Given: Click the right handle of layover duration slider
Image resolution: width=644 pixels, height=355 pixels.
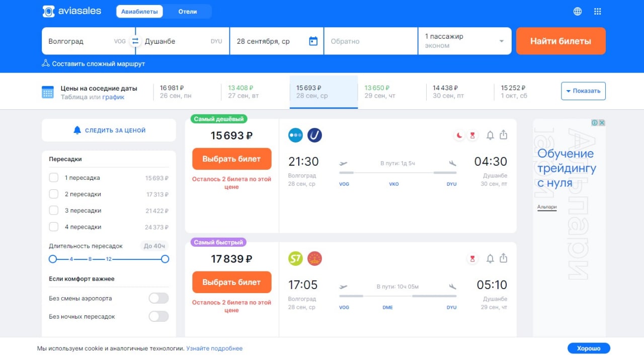Looking at the screenshot, I should (165, 259).
